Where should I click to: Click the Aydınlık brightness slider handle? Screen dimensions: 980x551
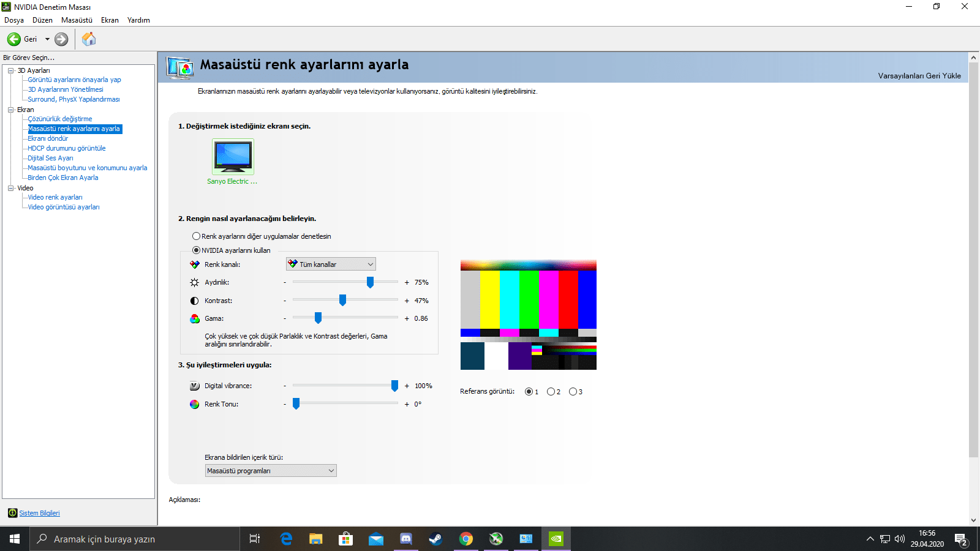[370, 282]
